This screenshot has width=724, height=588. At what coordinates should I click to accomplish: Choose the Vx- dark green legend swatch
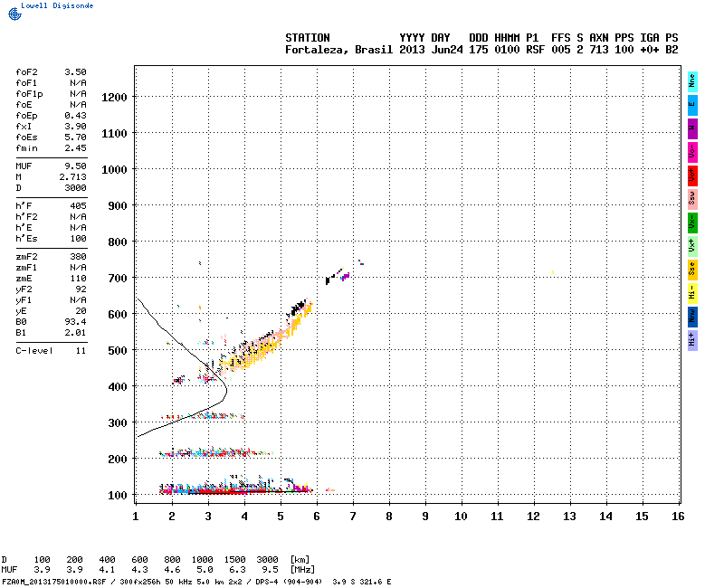692,223
